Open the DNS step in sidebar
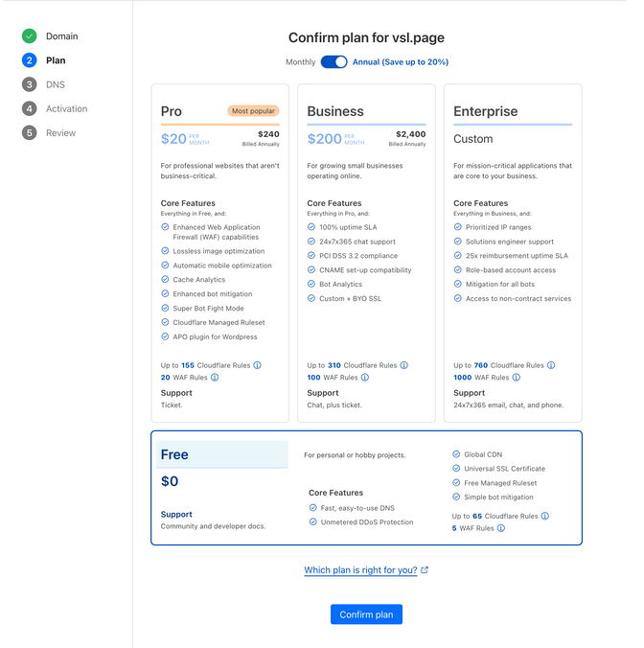Viewport: 644px width, 648px height. point(56,84)
